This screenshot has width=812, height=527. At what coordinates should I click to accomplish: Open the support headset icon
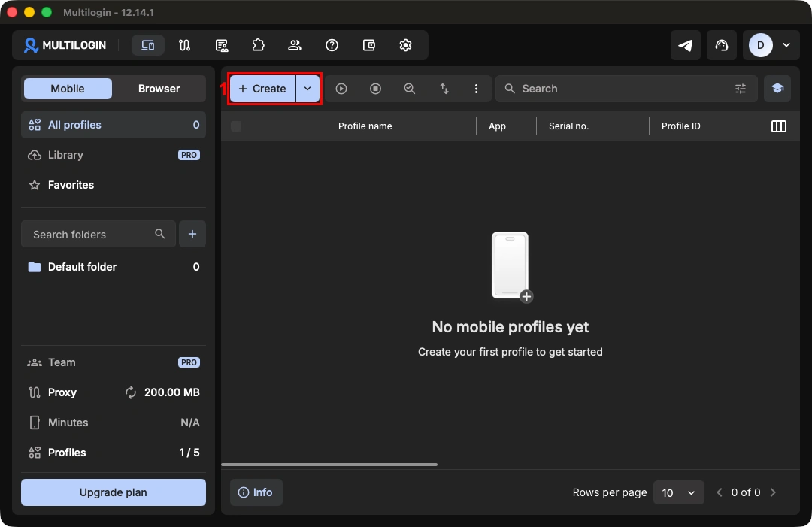721,45
